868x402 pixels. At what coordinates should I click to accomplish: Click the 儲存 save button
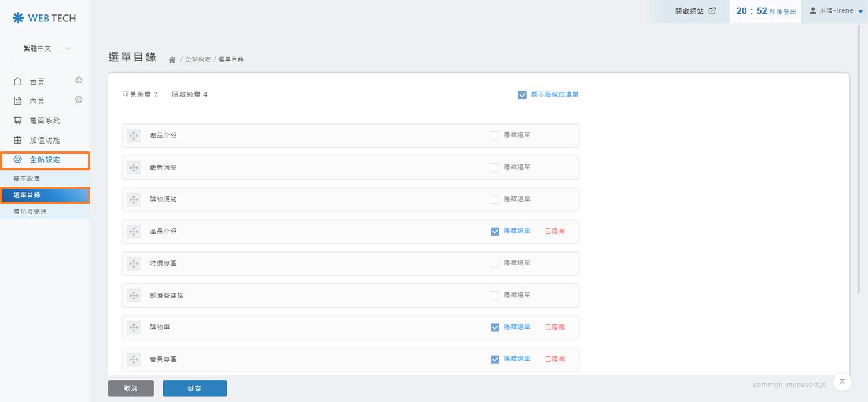(x=194, y=388)
